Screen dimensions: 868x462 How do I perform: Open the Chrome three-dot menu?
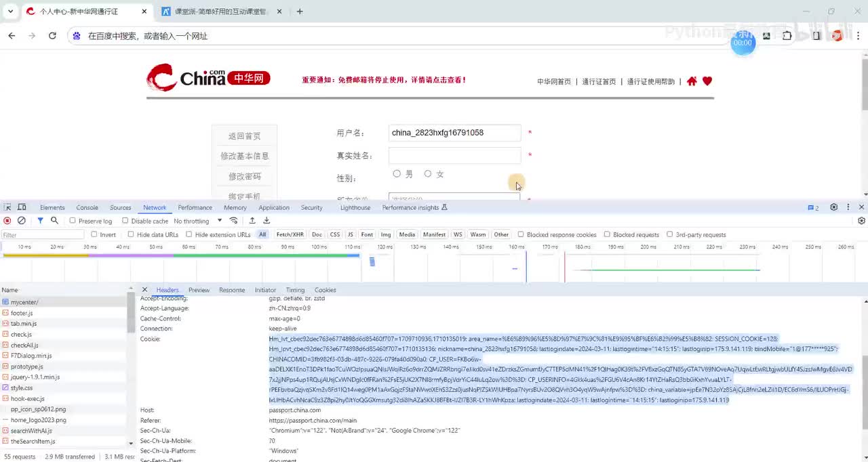(856, 36)
